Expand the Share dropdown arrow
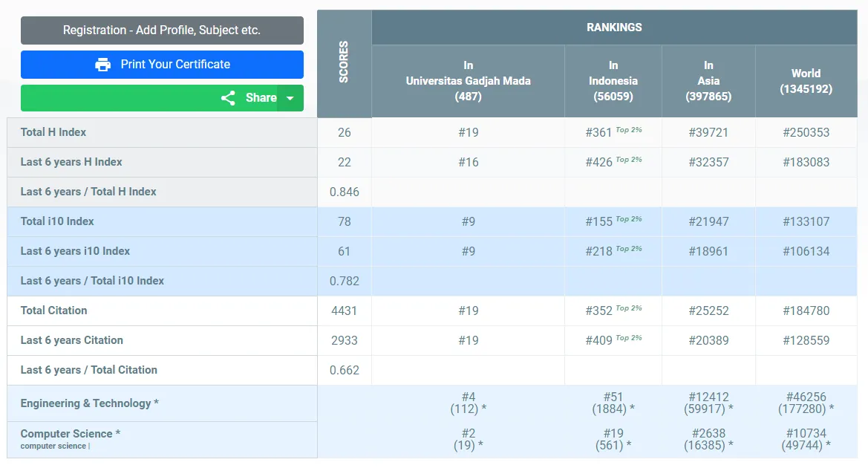 point(290,98)
